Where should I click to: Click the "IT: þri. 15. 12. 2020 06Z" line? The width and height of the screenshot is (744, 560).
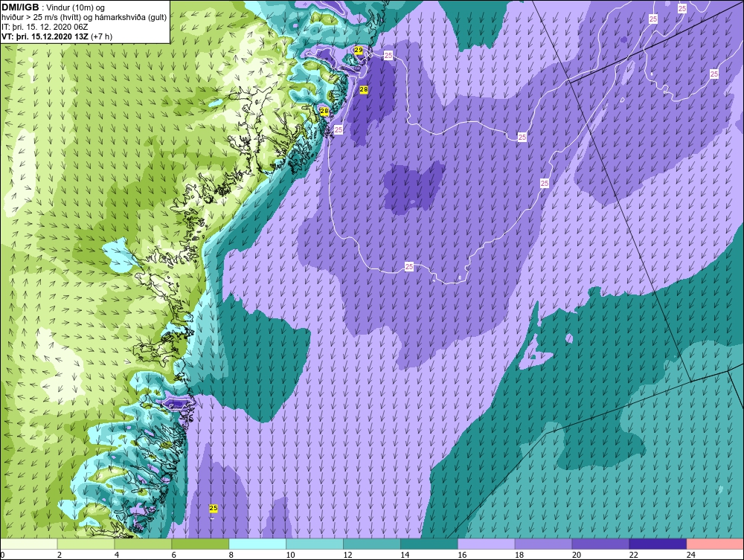[x=45, y=27]
